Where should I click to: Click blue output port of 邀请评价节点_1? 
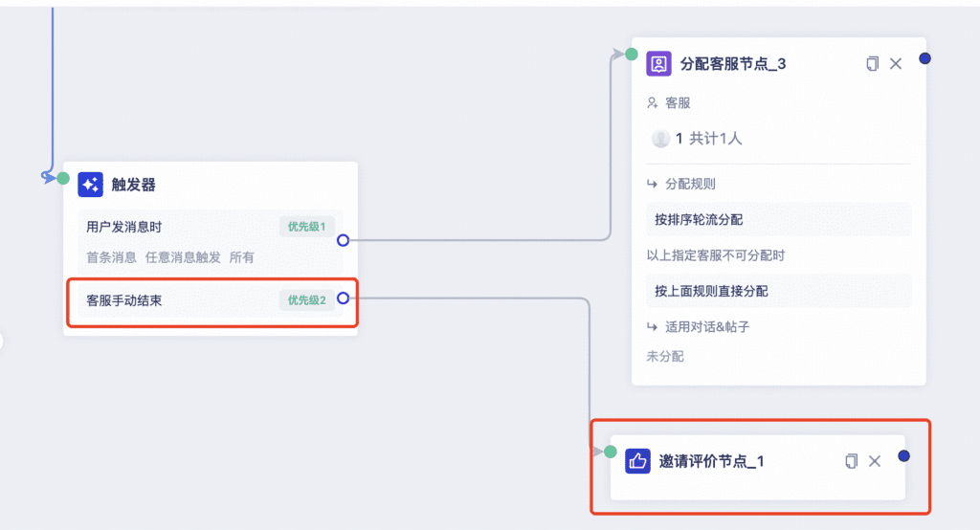[903, 455]
